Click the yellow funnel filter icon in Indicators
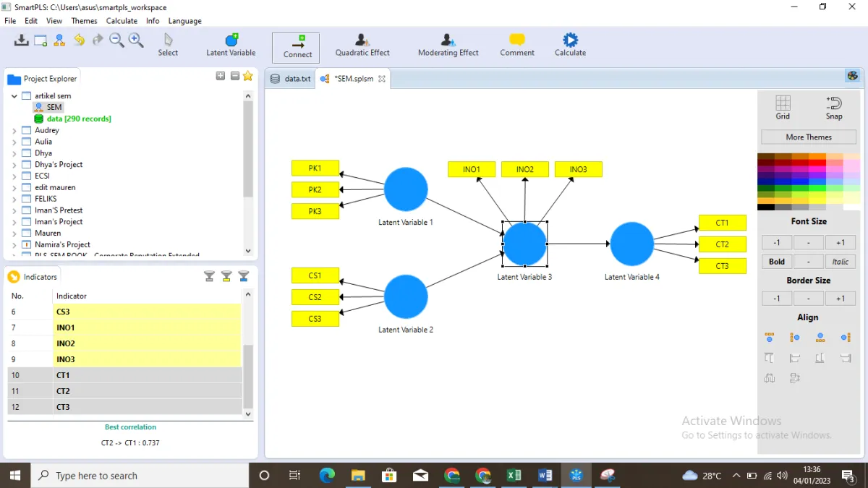 (x=226, y=276)
